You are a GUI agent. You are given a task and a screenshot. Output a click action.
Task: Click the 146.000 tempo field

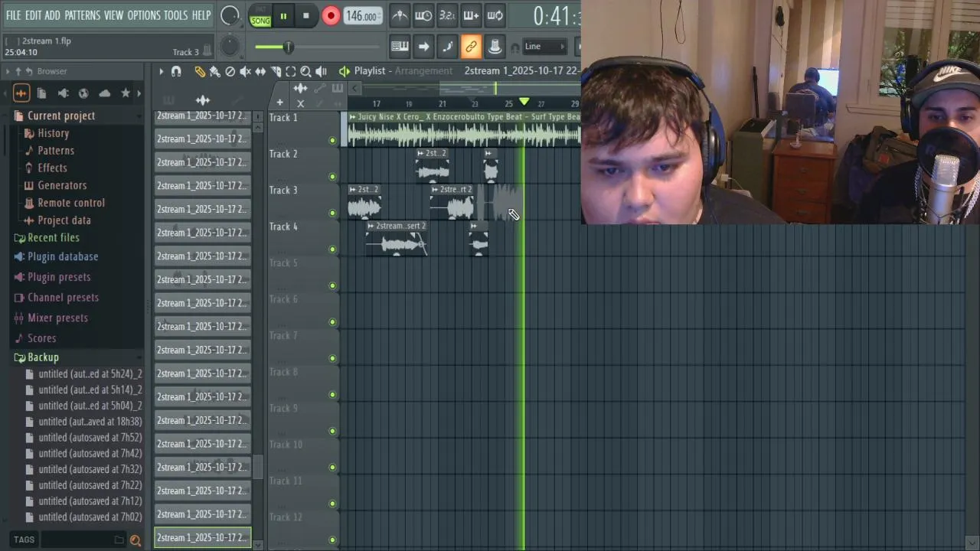[x=363, y=16]
